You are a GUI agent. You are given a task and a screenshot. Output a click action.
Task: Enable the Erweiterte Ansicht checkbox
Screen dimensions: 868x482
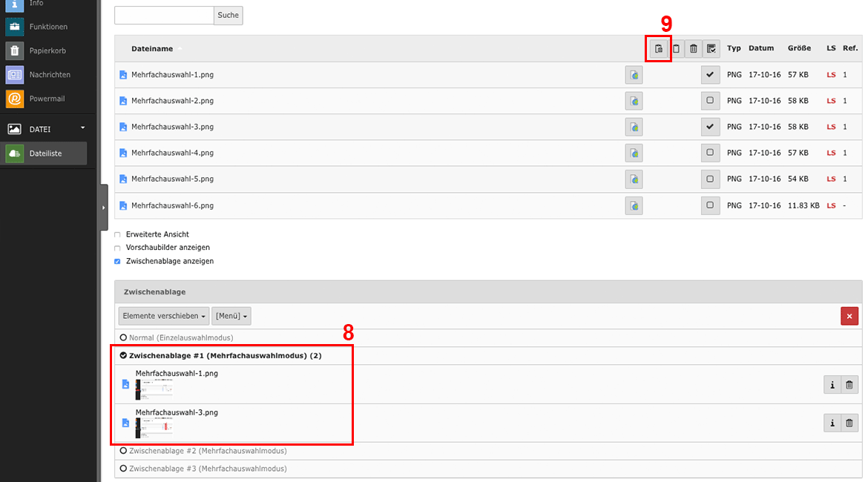click(x=117, y=235)
